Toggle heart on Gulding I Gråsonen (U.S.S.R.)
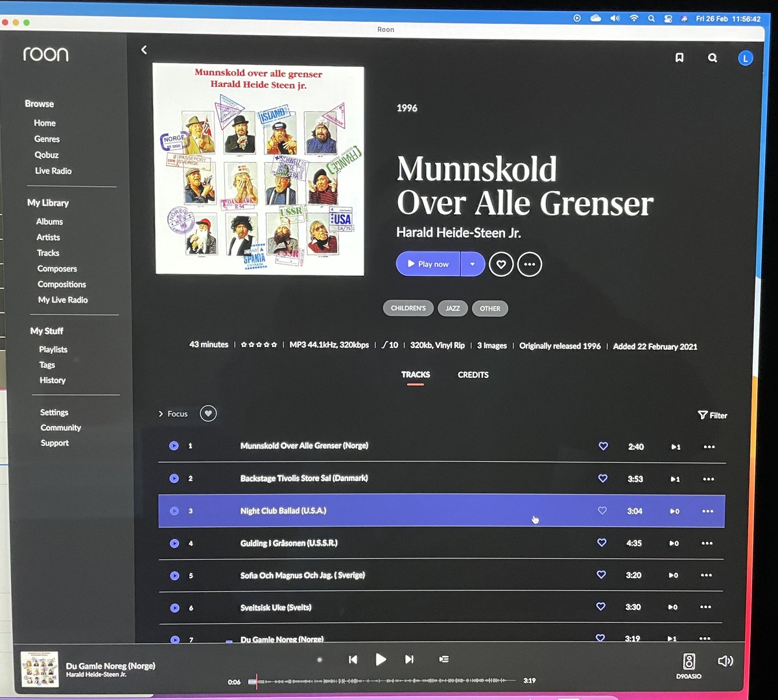The height and width of the screenshot is (700, 778). click(x=602, y=542)
